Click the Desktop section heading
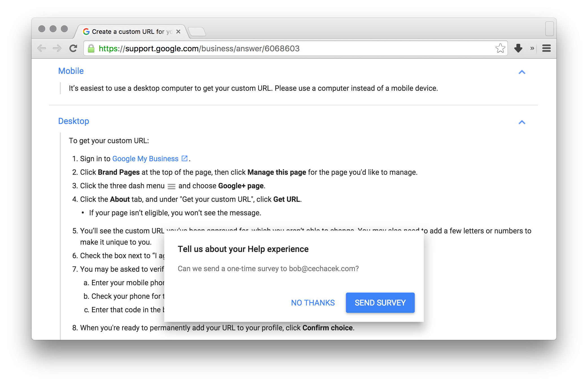The width and height of the screenshot is (588, 385). (x=74, y=121)
